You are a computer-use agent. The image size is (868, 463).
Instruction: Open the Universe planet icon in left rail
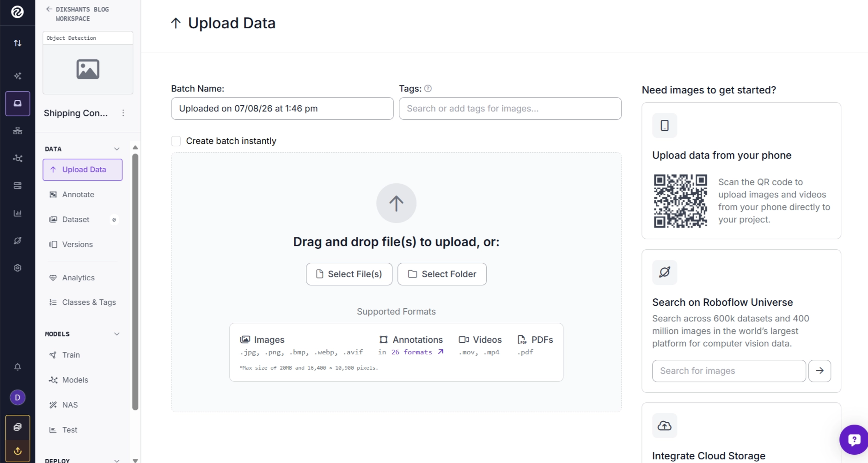pyautogui.click(x=18, y=241)
